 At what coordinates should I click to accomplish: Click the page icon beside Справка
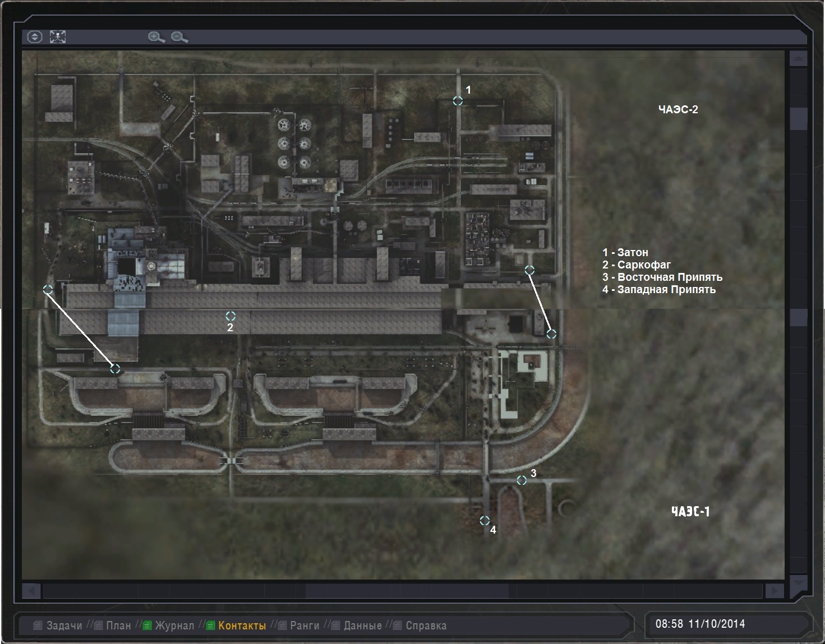398,626
